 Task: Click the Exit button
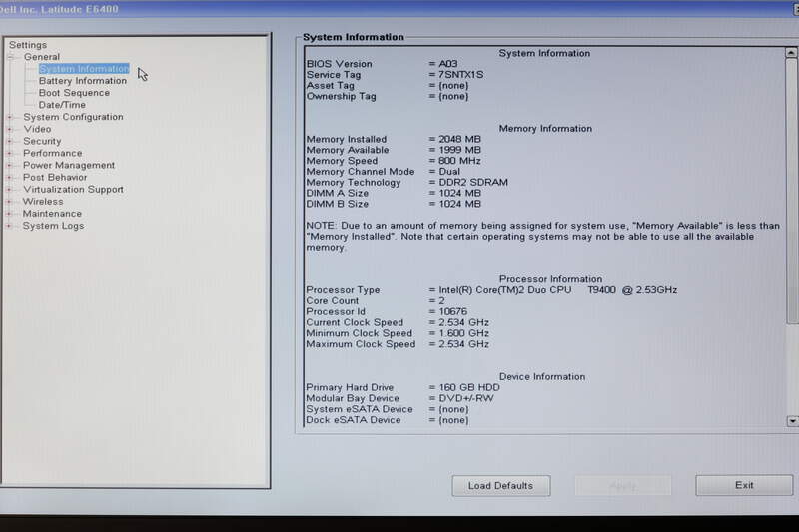(744, 485)
